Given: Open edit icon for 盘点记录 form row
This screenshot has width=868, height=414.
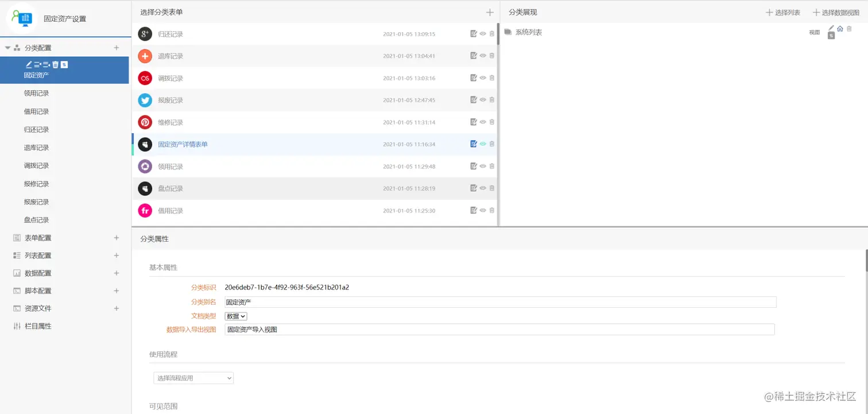Looking at the screenshot, I should pyautogui.click(x=474, y=188).
